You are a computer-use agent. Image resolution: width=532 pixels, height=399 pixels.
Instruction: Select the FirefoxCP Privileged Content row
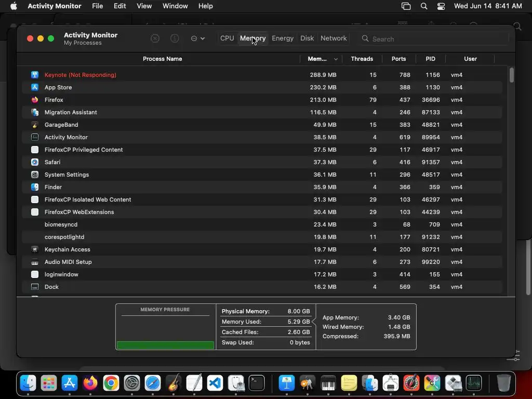pyautogui.click(x=262, y=150)
